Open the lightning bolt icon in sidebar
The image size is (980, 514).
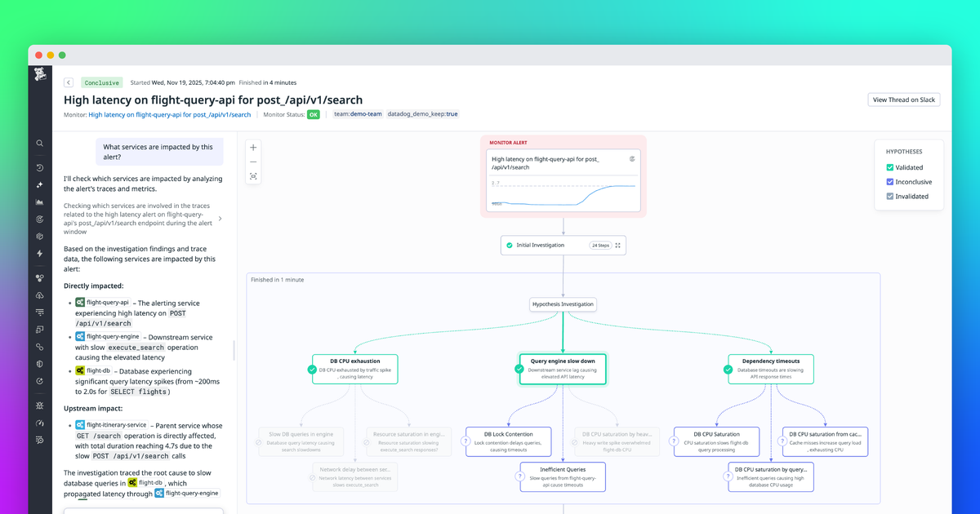(39, 254)
